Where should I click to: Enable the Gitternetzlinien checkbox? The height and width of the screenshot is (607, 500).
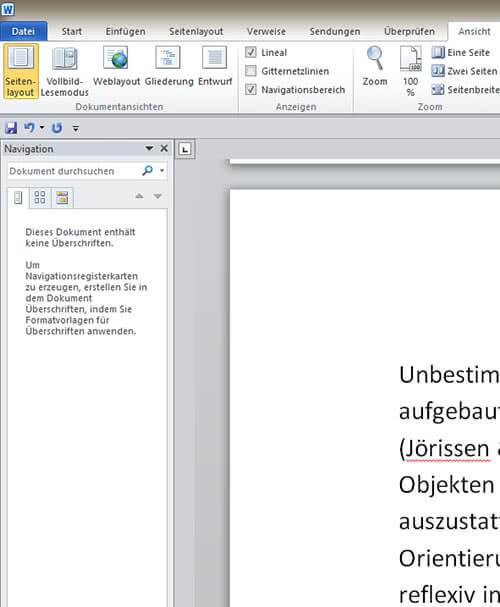(x=251, y=71)
